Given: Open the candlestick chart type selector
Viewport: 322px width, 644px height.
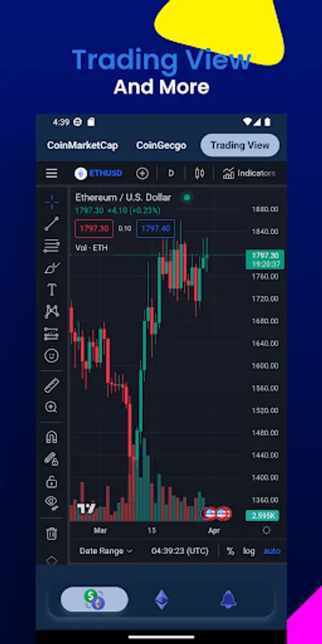Looking at the screenshot, I should pyautogui.click(x=200, y=173).
